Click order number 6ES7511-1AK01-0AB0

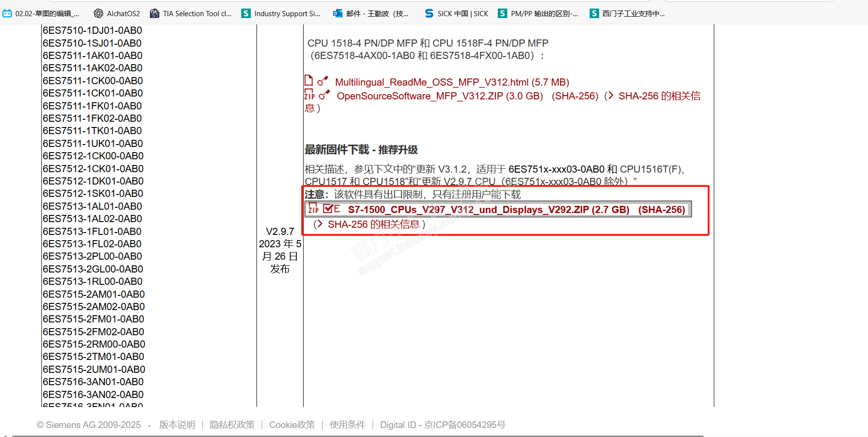coord(93,56)
